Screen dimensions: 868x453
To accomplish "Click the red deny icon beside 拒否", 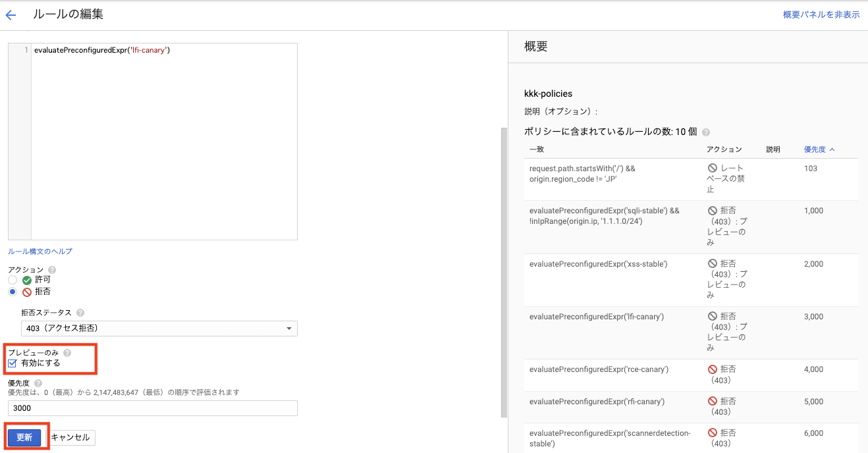I will pos(27,292).
